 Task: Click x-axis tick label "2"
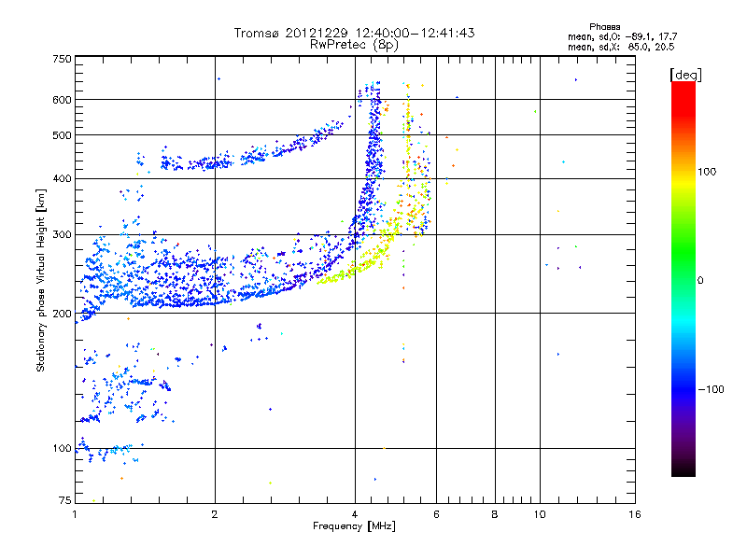coord(215,514)
